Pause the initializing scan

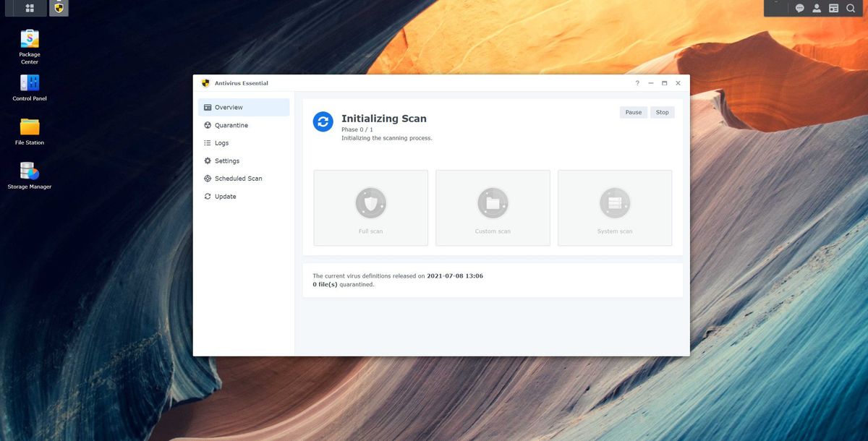[633, 112]
